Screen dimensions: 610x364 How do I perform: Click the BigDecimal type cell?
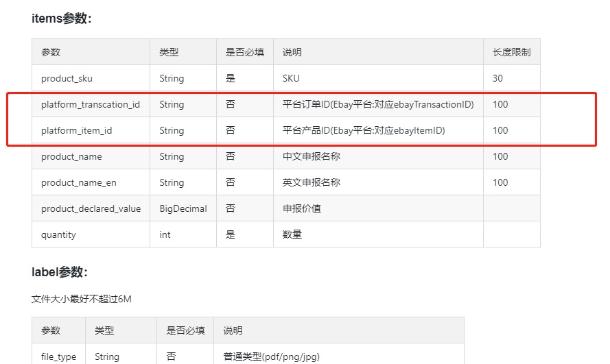pos(183,208)
